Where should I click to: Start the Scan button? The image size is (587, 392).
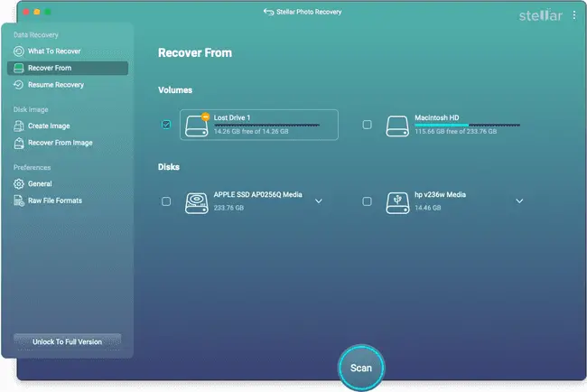[x=361, y=368]
